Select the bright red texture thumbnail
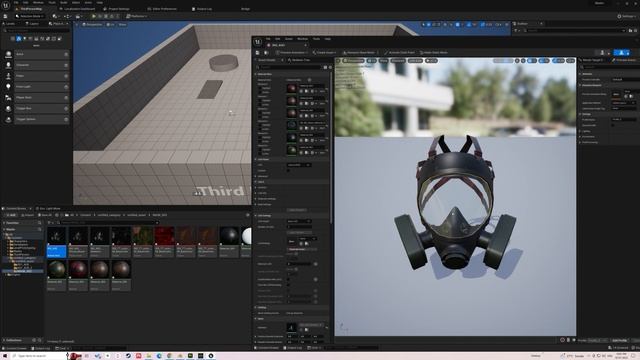Viewport: 640px width, 360px height. point(164,236)
